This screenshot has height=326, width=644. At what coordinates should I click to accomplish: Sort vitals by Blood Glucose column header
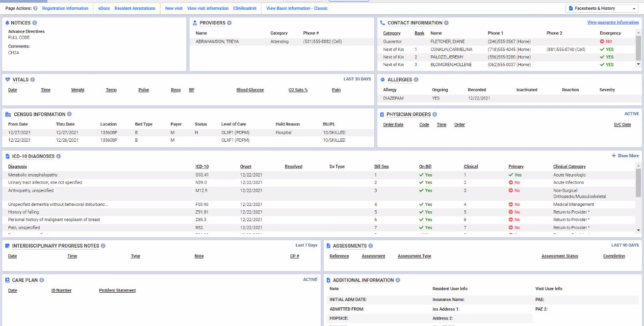point(250,90)
